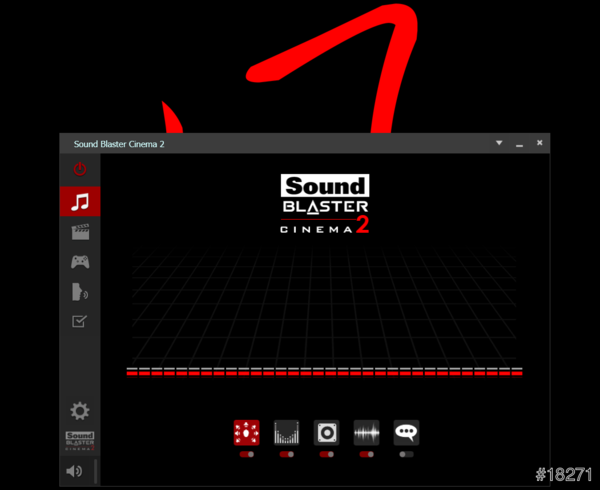Toggle the switch under the Crystalizer icon
Viewport: 600px width, 490px height.
tap(287, 454)
